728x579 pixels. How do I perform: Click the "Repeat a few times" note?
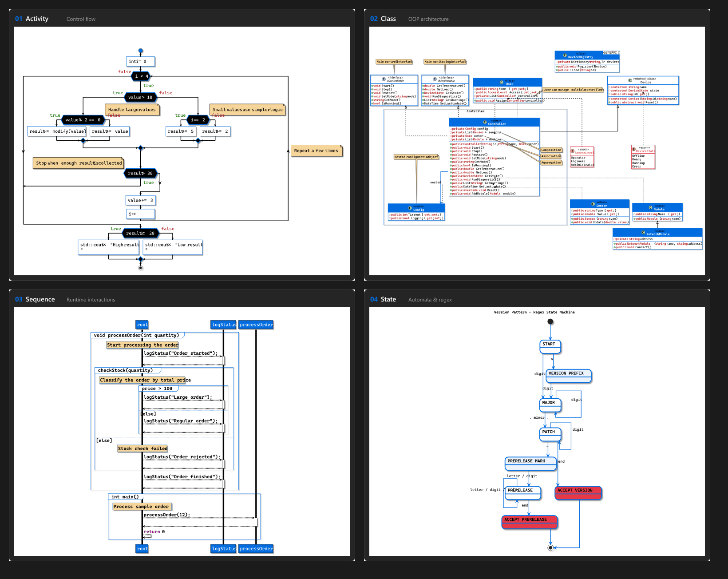click(316, 151)
